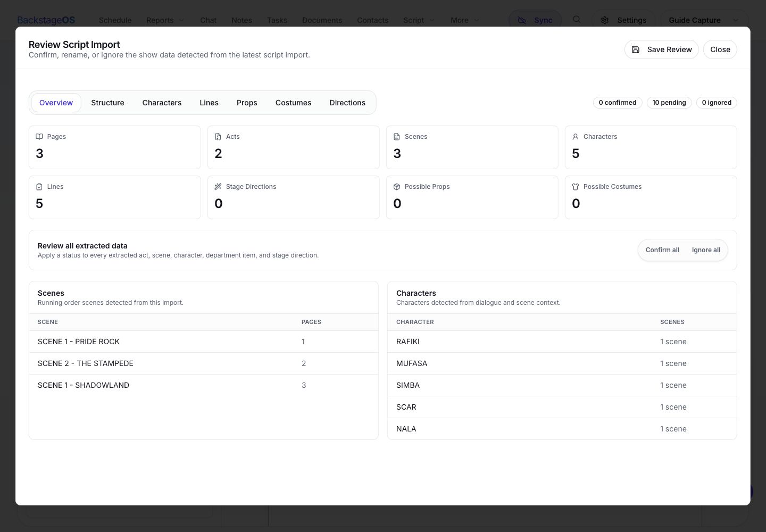Click the Stage Directions count card
This screenshot has height=532, width=766.
[x=294, y=197]
